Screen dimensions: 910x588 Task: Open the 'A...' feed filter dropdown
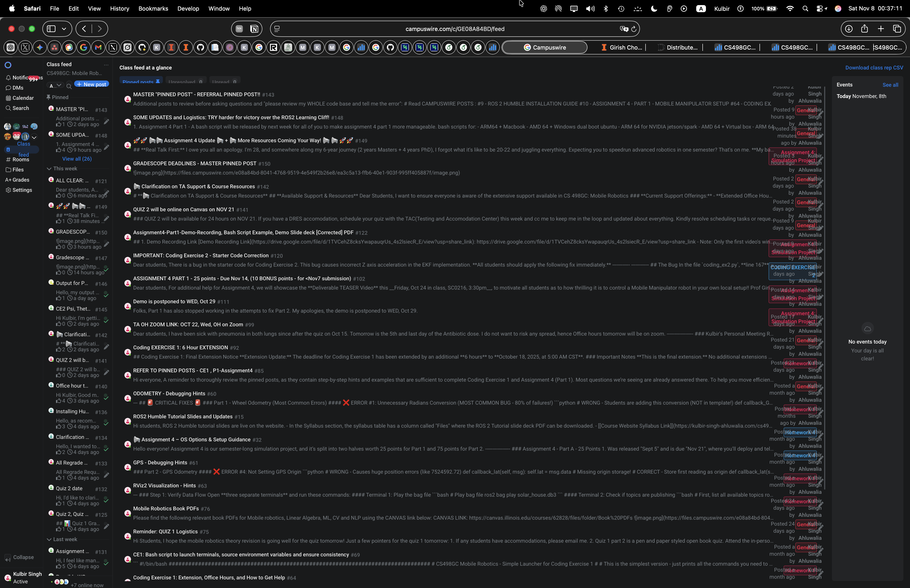[x=55, y=86]
